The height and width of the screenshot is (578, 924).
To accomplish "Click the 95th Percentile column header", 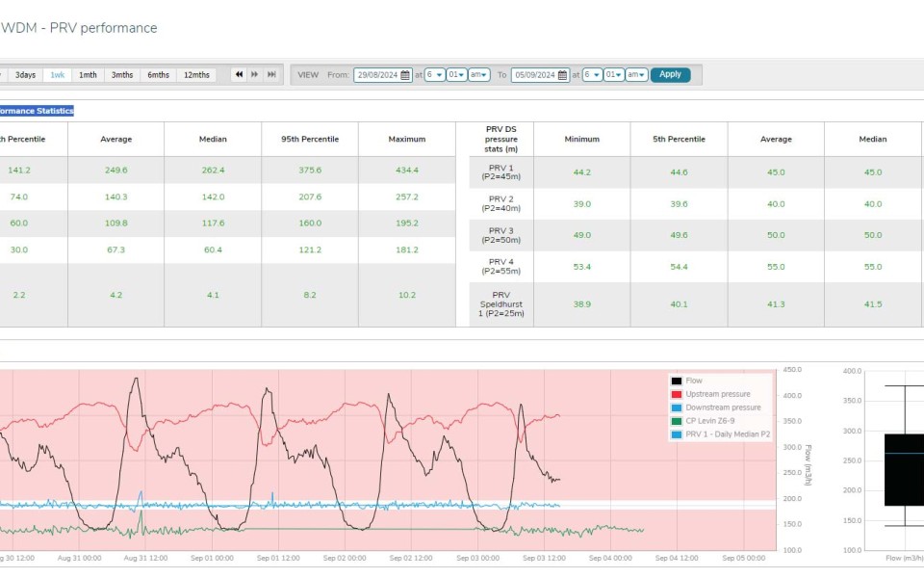I will pyautogui.click(x=310, y=139).
